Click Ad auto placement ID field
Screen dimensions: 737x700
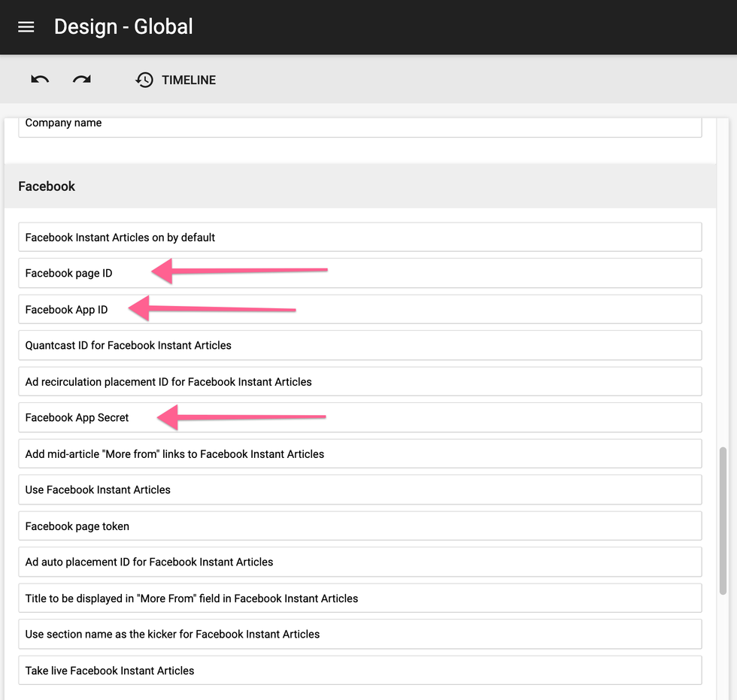(x=361, y=562)
